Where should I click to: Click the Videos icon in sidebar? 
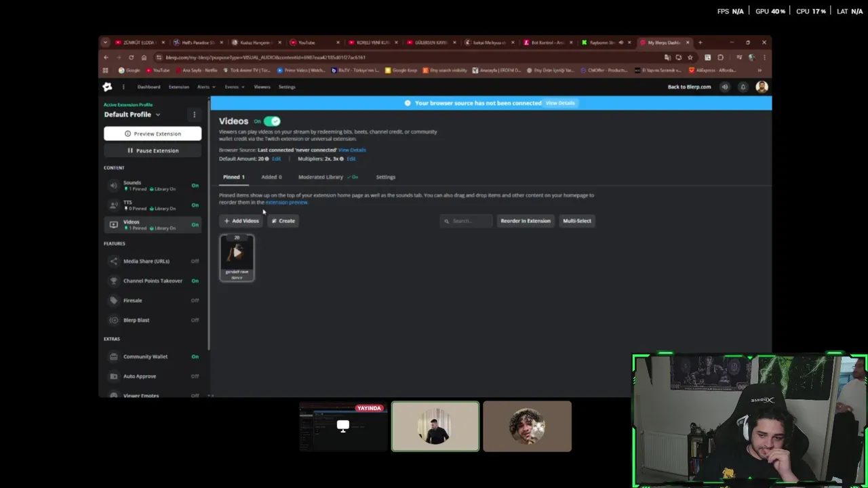tap(113, 224)
